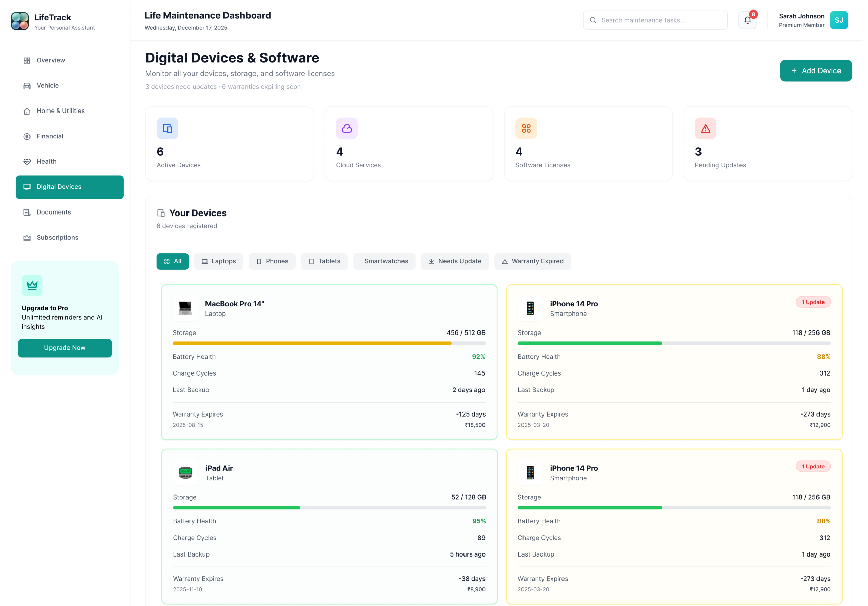Viewport: 868px width, 606px height.
Task: Click the notification bell icon
Action: [x=747, y=20]
